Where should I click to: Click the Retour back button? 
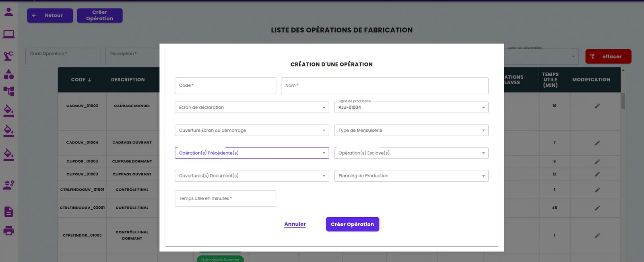(50, 15)
